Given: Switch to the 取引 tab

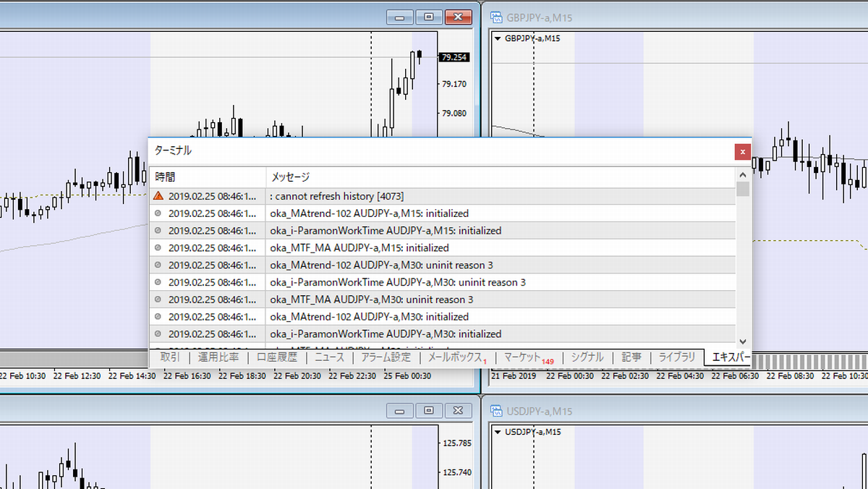Looking at the screenshot, I should [x=170, y=357].
